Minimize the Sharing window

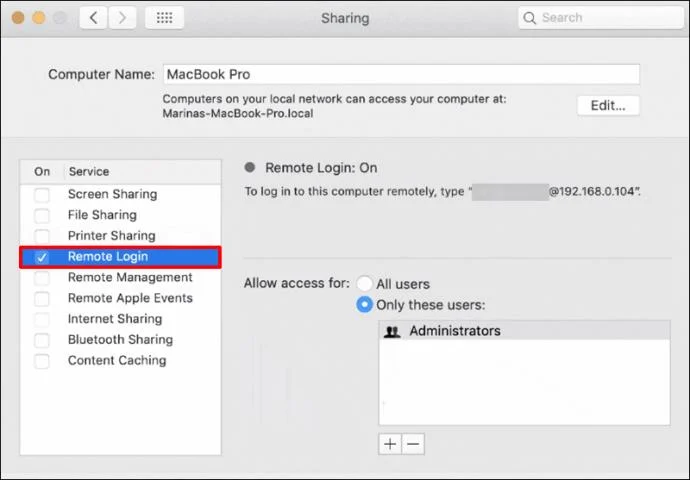click(39, 18)
